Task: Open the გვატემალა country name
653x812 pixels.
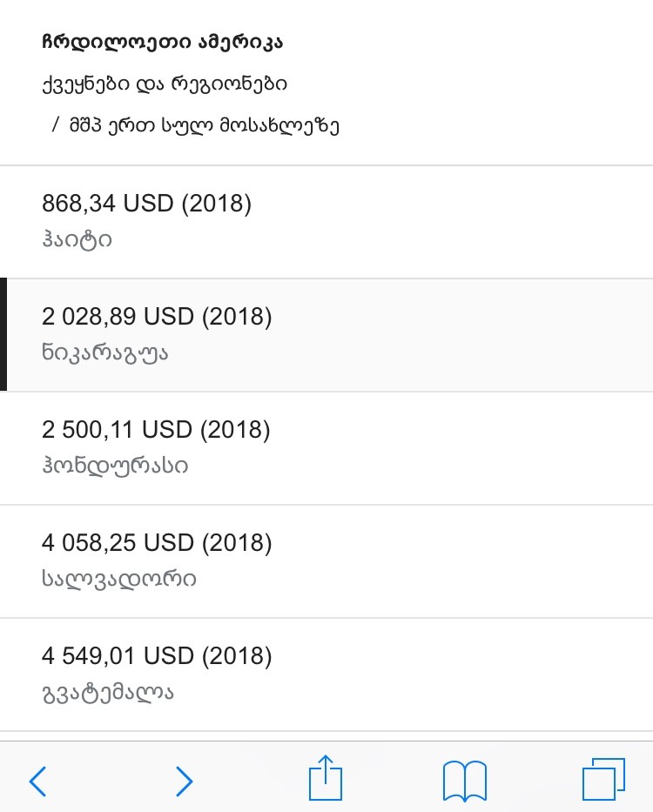Action: (108, 693)
